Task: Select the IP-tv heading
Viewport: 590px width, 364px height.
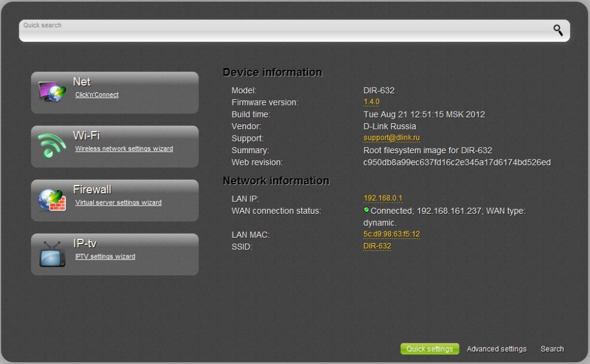Action: 85,244
